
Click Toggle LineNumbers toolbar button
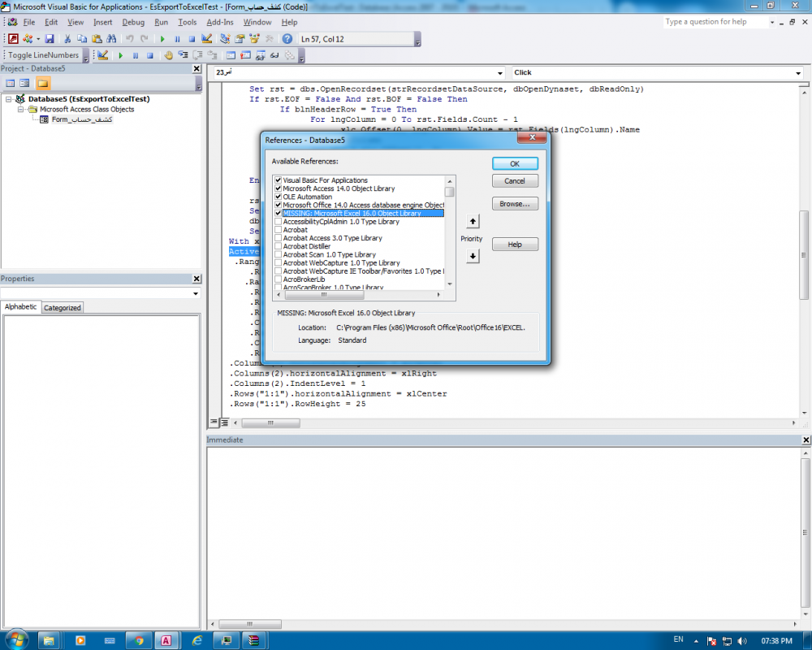click(44, 55)
